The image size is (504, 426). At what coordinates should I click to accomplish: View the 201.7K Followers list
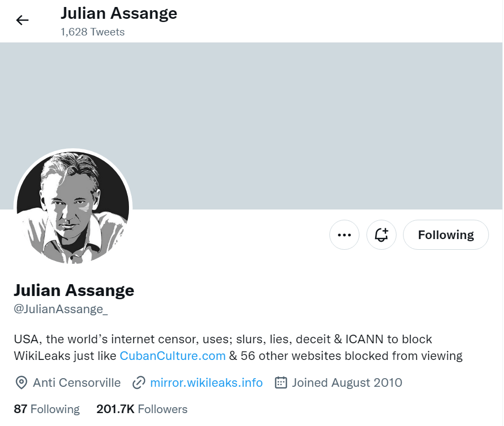pyautogui.click(x=142, y=409)
